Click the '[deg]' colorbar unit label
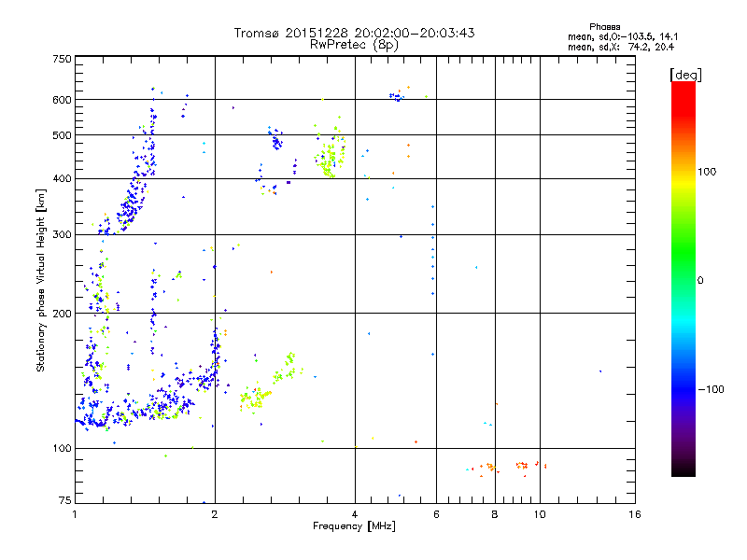 (x=685, y=75)
